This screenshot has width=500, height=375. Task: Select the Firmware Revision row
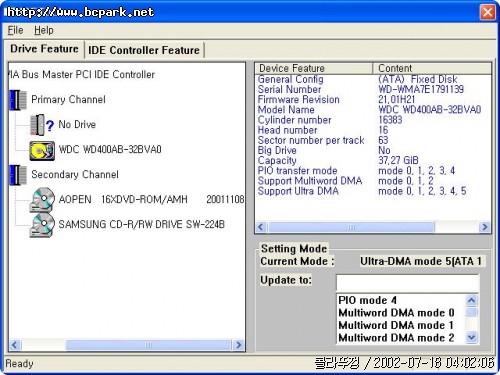pyautogui.click(x=373, y=99)
